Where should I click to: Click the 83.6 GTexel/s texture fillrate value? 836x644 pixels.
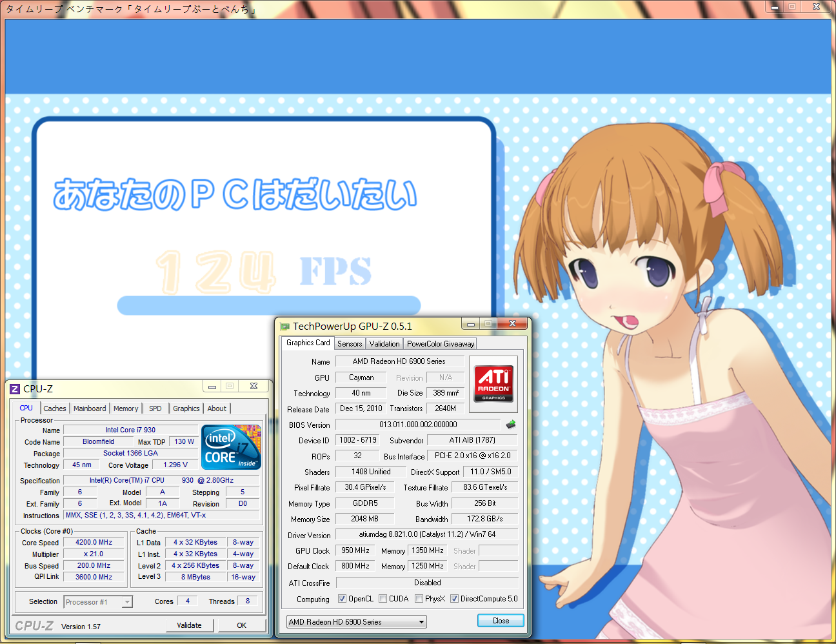pos(485,487)
